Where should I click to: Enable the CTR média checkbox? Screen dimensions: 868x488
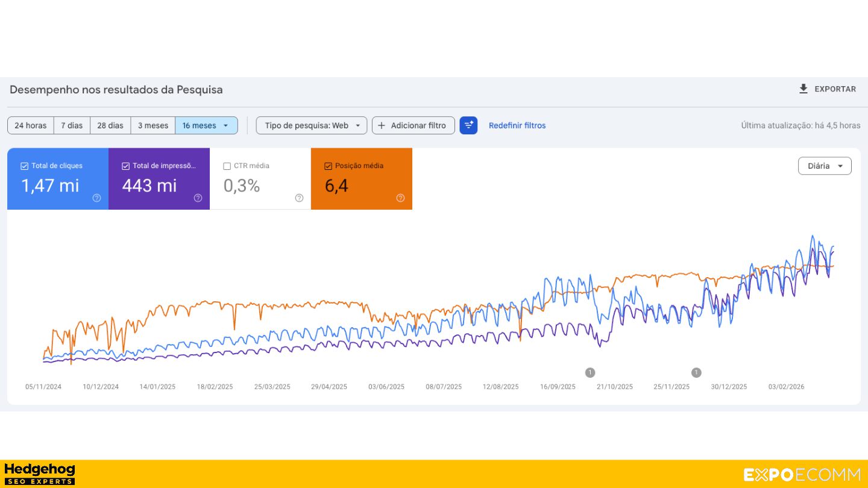(227, 166)
